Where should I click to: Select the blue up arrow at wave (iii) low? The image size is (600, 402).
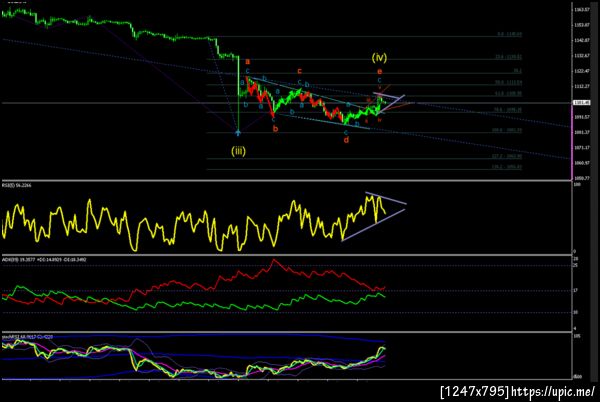(238, 132)
